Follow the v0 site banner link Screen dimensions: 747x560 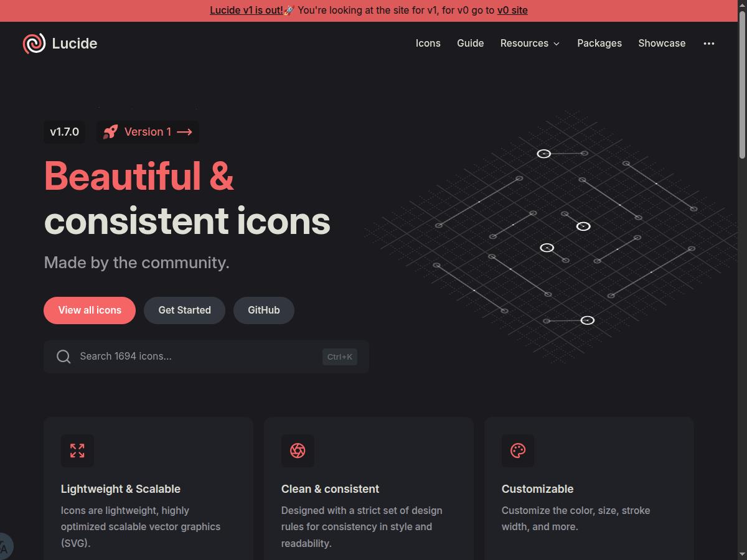click(512, 11)
